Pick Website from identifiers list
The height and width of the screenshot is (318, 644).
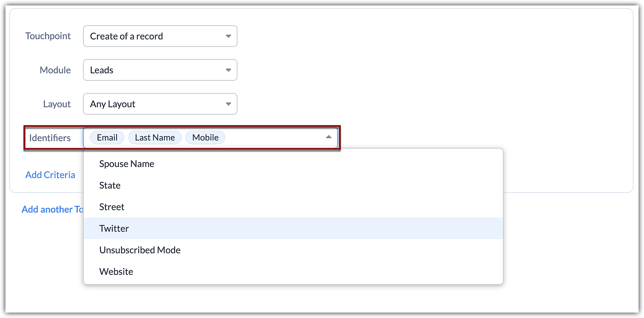click(293, 272)
